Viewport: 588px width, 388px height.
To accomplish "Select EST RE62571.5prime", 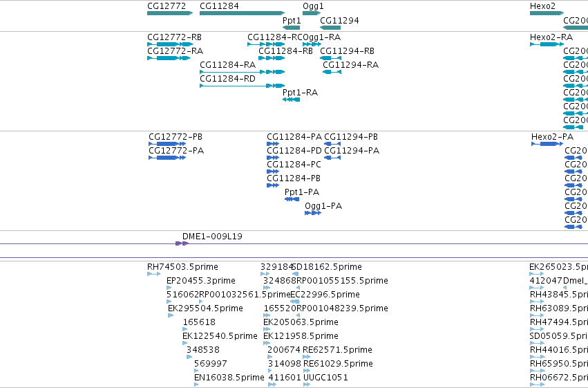I will click(x=307, y=358).
